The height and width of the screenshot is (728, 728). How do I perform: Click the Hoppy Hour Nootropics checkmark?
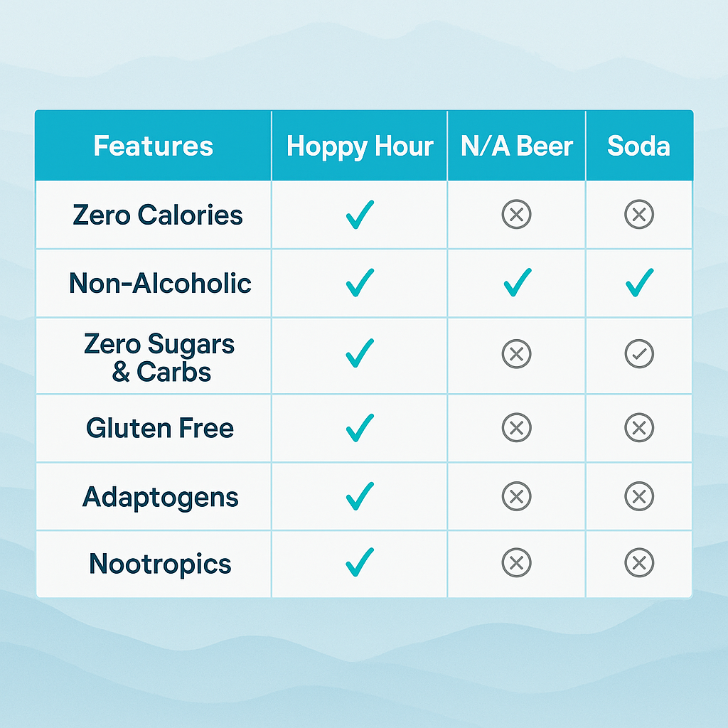pos(359,563)
